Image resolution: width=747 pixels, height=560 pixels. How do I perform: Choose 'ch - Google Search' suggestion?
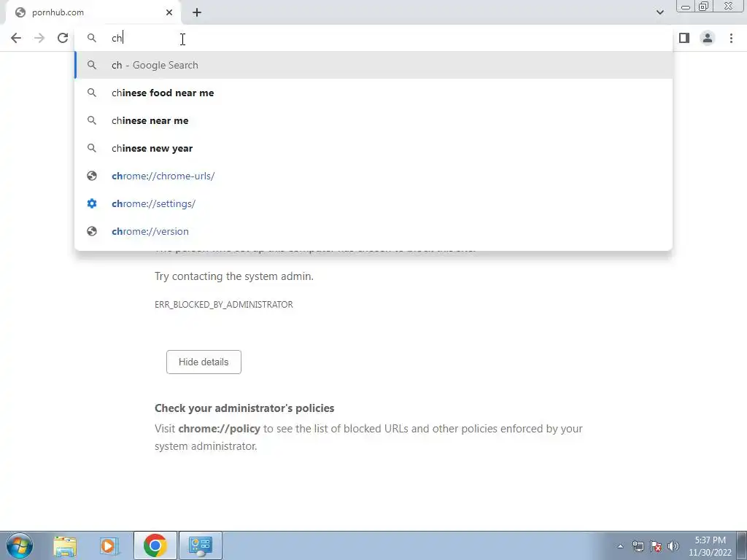click(373, 65)
